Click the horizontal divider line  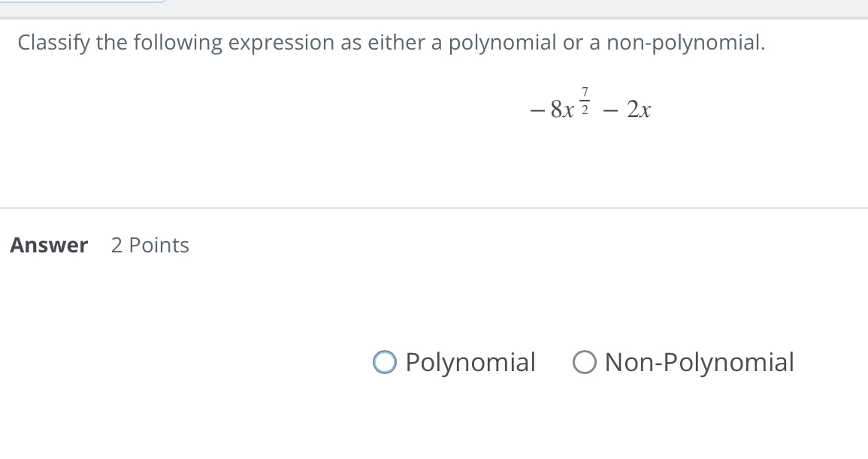click(434, 210)
